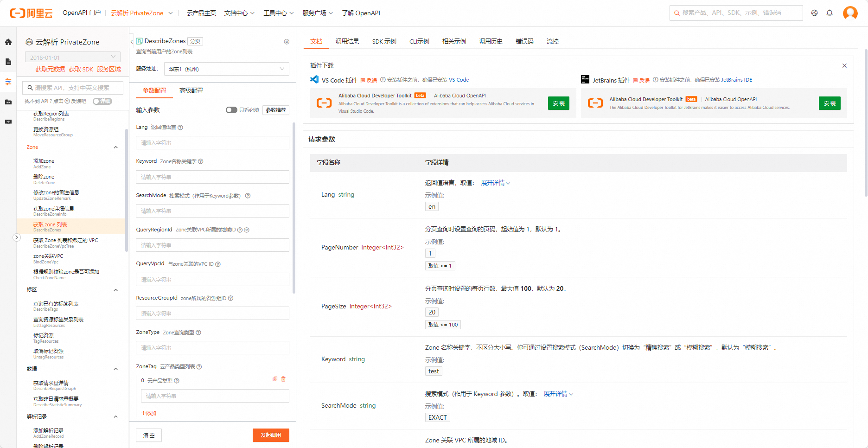Open the 2018-01-01 version dropdown
Image resolution: width=868 pixels, height=448 pixels.
coord(73,57)
